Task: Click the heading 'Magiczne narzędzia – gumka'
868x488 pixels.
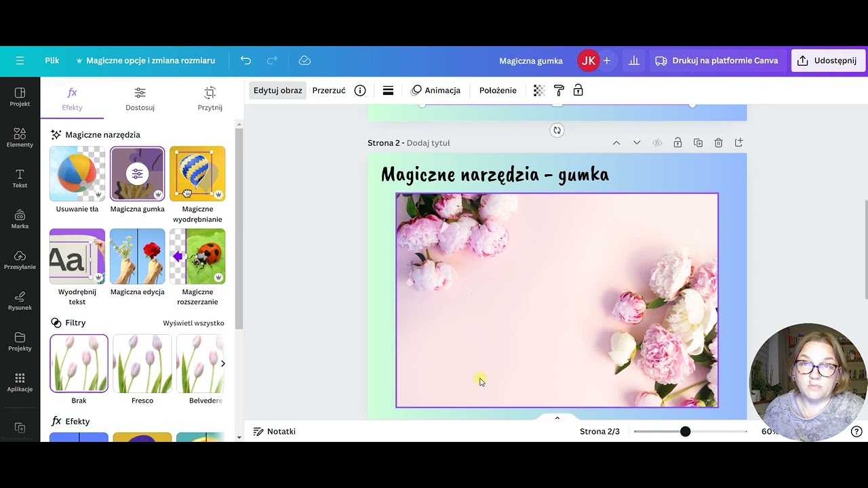Action: point(495,175)
